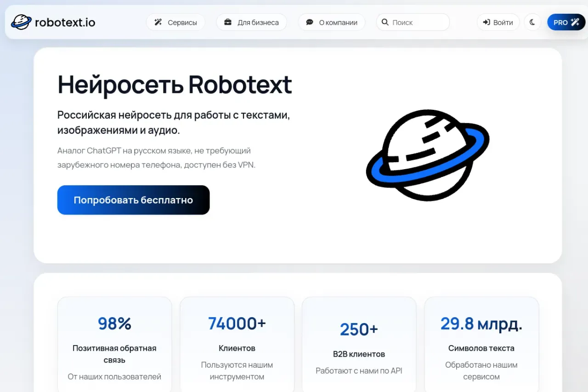Click the Российская нейросеть subtitle text
The height and width of the screenshot is (392, 588).
coord(174,122)
